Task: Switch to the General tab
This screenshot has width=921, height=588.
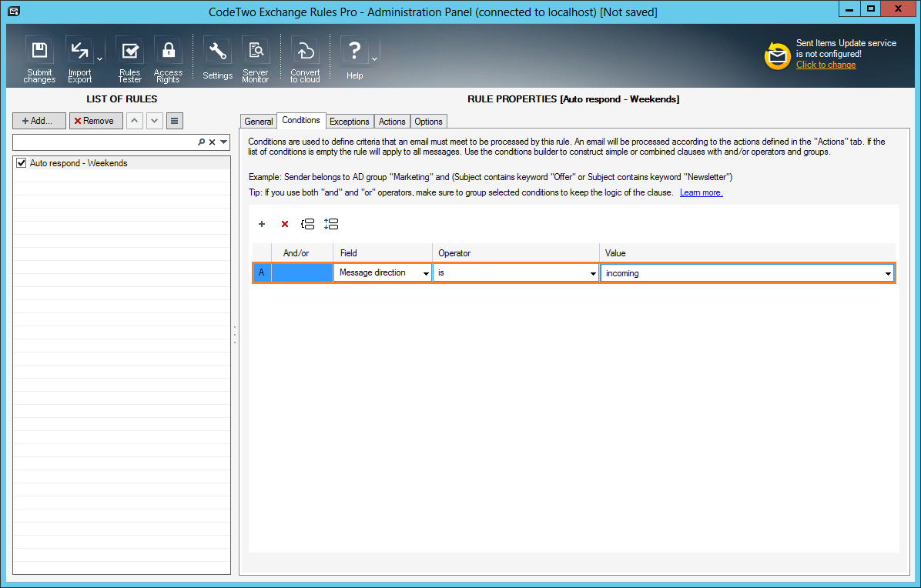Action: click(259, 122)
